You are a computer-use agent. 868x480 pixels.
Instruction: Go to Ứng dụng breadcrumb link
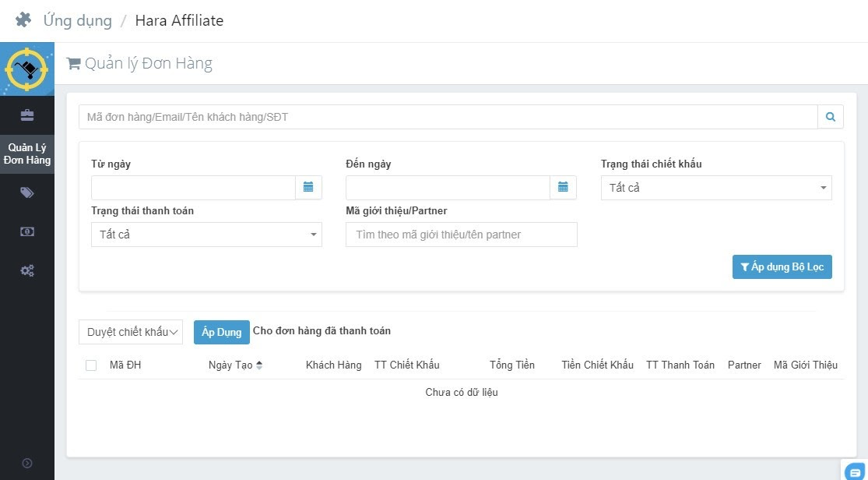pyautogui.click(x=77, y=21)
